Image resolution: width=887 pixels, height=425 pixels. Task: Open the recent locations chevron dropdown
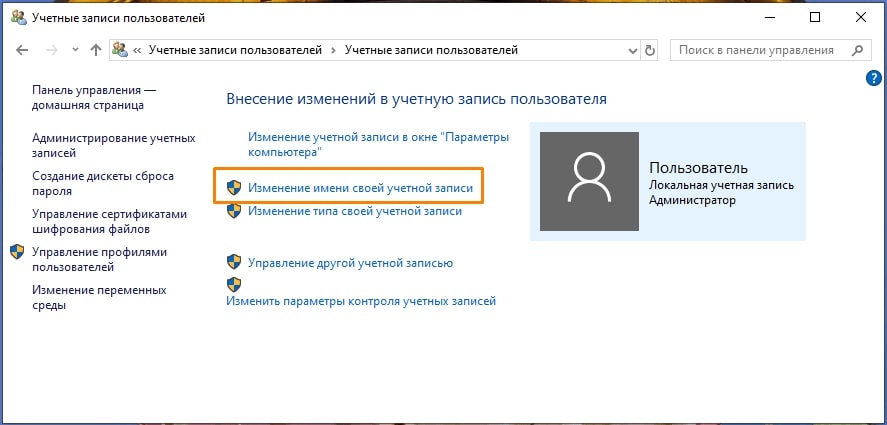(x=73, y=50)
